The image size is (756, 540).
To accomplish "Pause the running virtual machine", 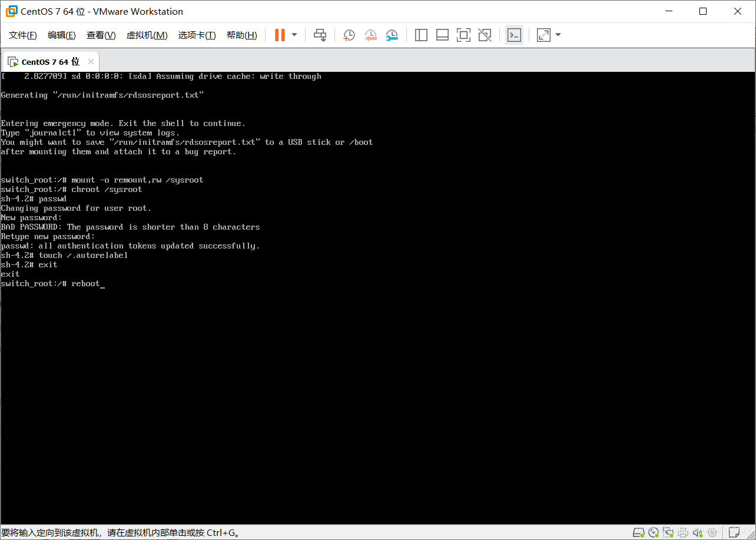I will (x=280, y=35).
